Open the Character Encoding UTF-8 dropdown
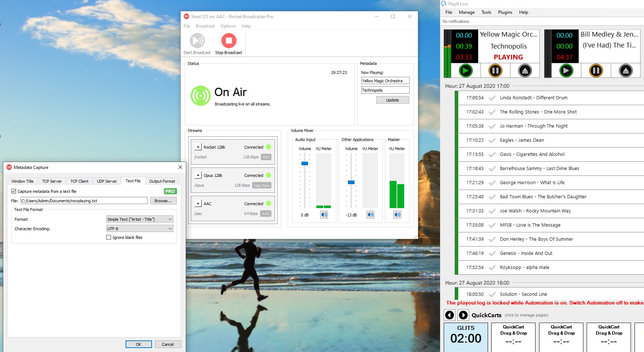Viewport: 644px width, 352px height. click(x=140, y=229)
